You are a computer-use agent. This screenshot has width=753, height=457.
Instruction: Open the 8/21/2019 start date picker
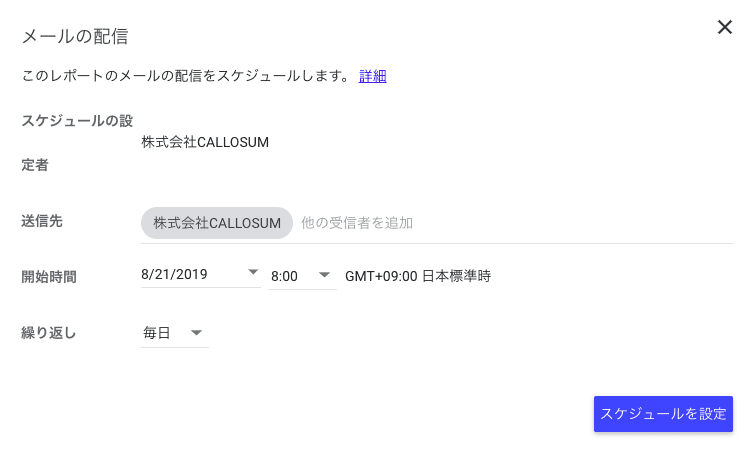click(200, 275)
